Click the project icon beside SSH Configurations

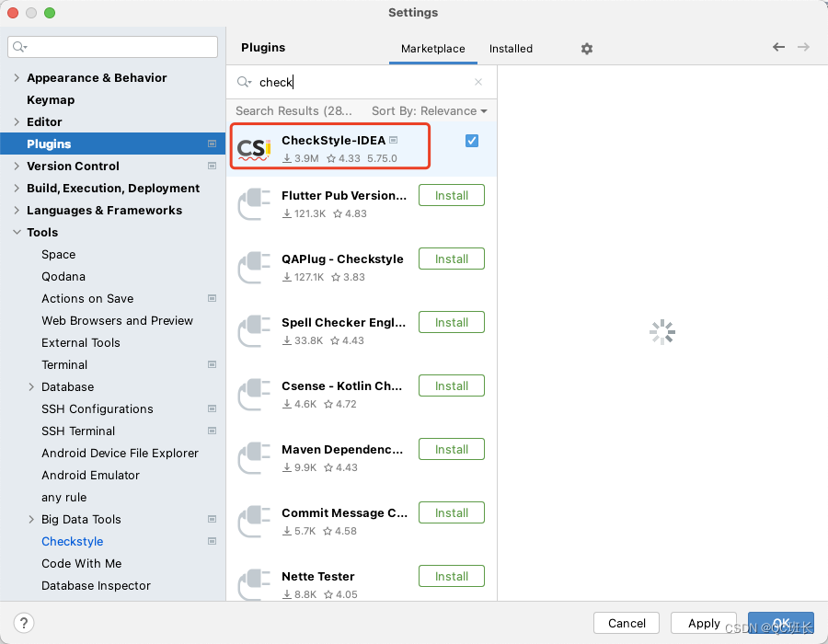[x=212, y=409]
